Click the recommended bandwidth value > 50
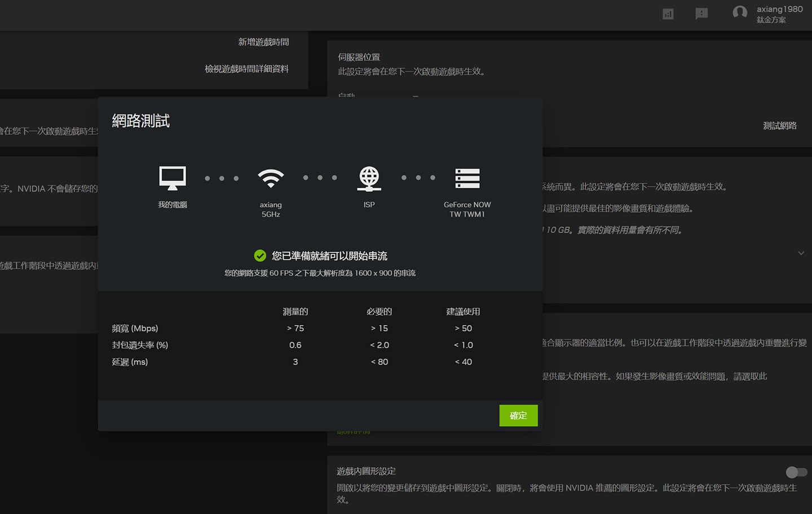 [x=464, y=328]
